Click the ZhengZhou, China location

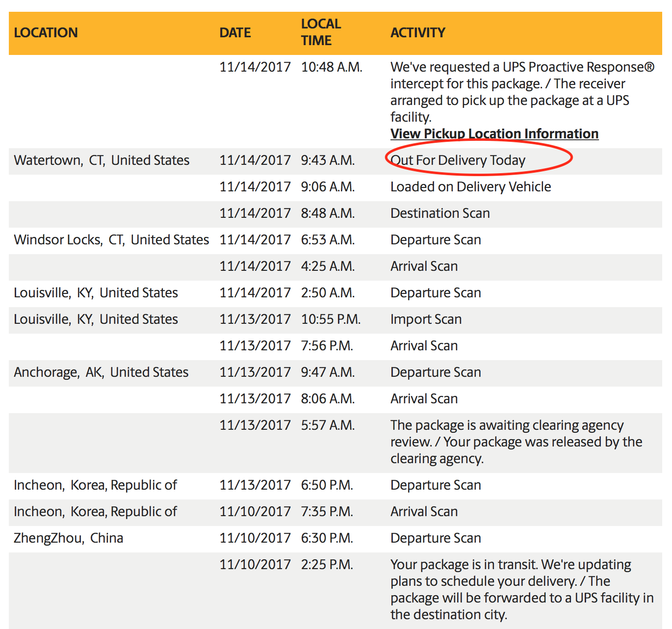tap(68, 538)
